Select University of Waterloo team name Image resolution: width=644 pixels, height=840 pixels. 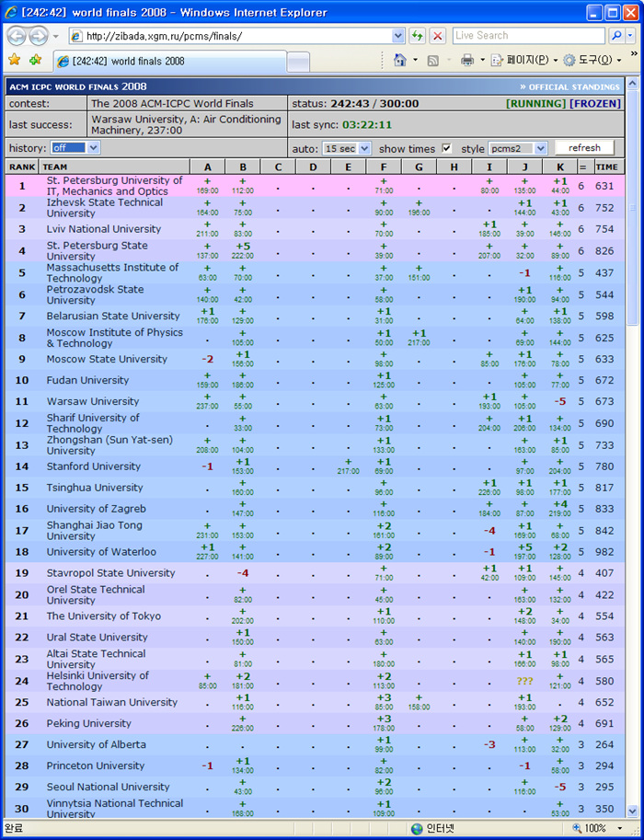[x=101, y=552]
